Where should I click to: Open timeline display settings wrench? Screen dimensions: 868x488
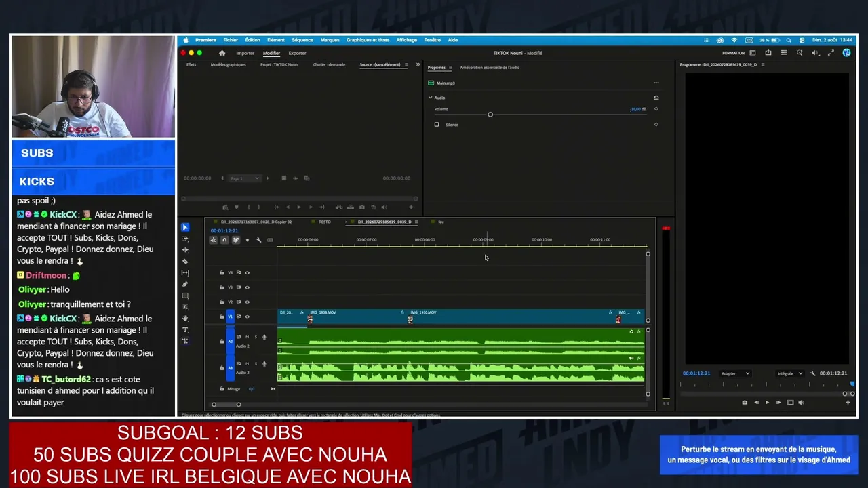(258, 240)
